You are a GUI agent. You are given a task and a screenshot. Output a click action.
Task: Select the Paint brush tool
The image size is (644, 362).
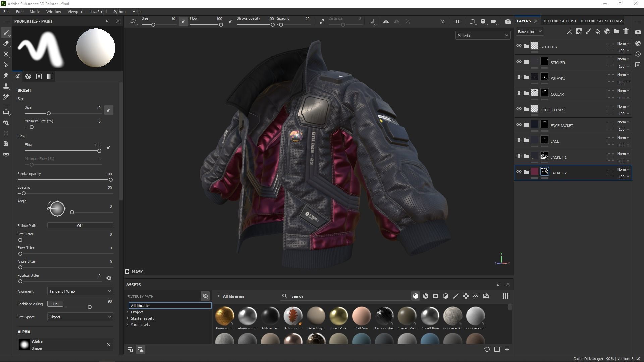(6, 33)
